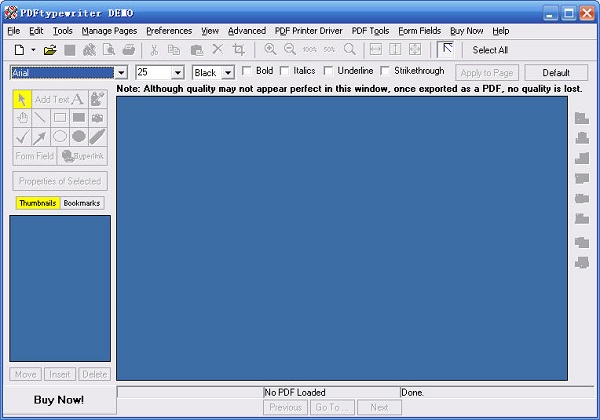
Task: Select the filled Ellipse tool
Action: coord(79,137)
